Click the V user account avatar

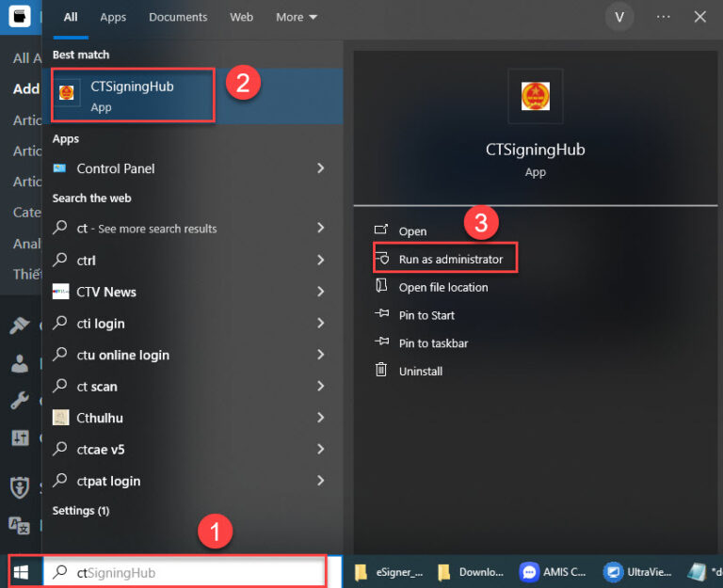[619, 18]
